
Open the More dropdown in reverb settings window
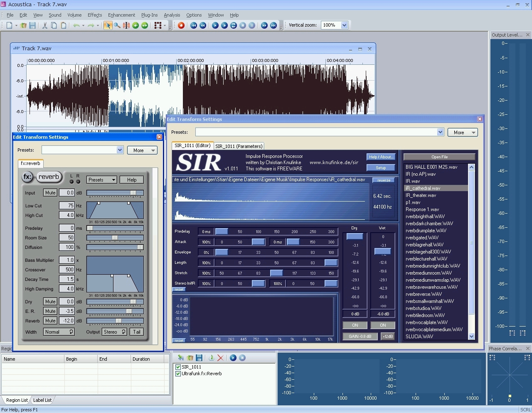[143, 150]
